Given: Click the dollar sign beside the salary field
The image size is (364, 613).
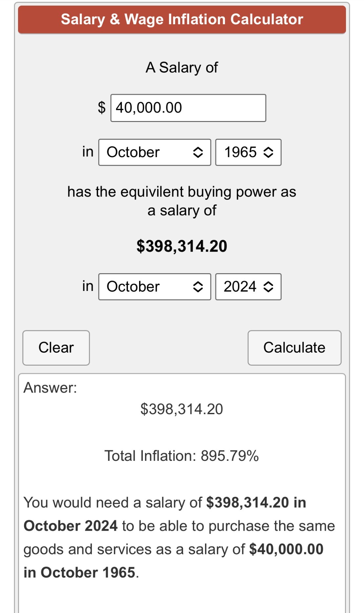Looking at the screenshot, I should coord(102,108).
